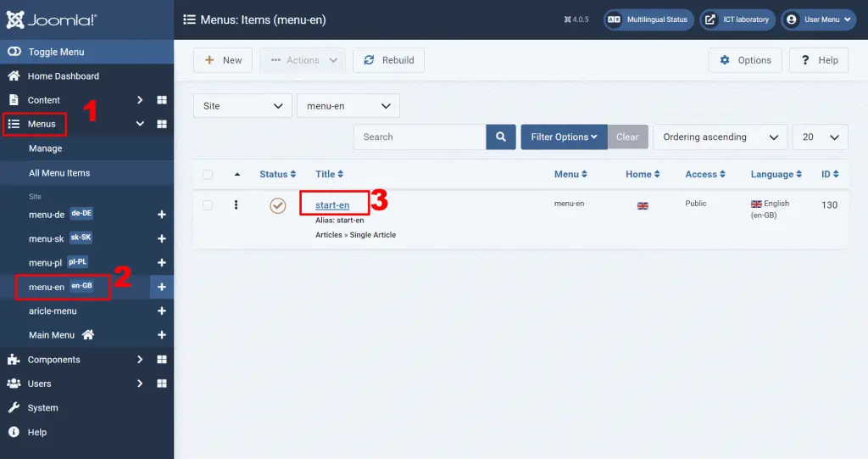This screenshot has height=459, width=868.
Task: Open the menu-en selector dropdown
Action: click(x=348, y=106)
